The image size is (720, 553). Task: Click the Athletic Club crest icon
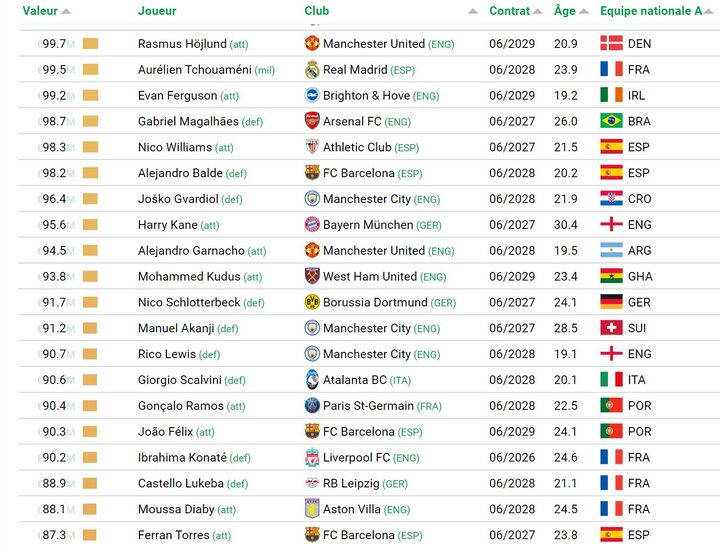tap(312, 147)
